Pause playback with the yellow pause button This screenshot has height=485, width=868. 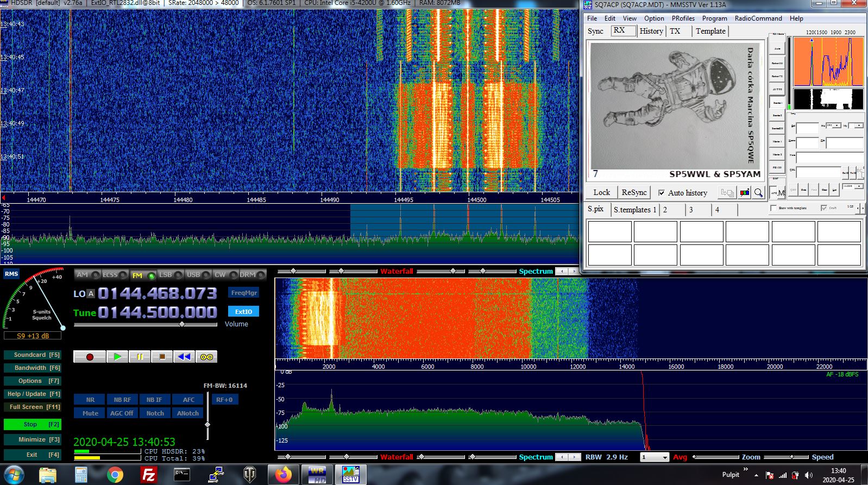coord(140,357)
